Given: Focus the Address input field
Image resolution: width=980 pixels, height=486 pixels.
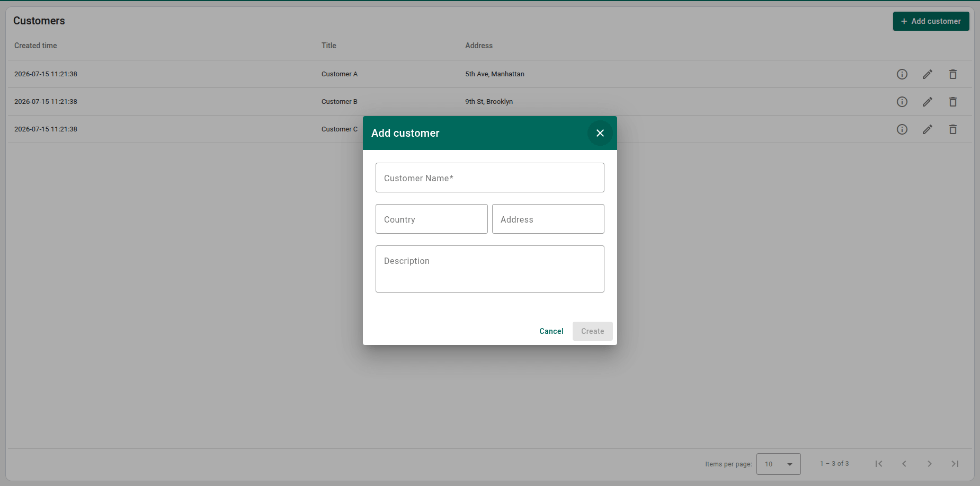Looking at the screenshot, I should click(x=548, y=219).
